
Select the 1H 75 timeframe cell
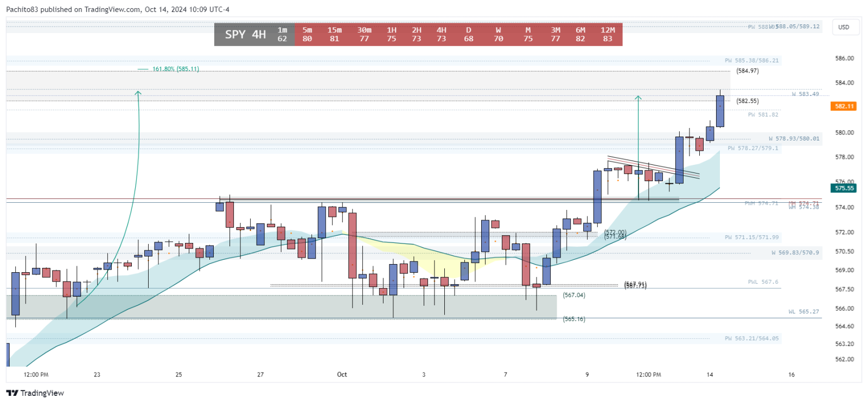click(392, 34)
